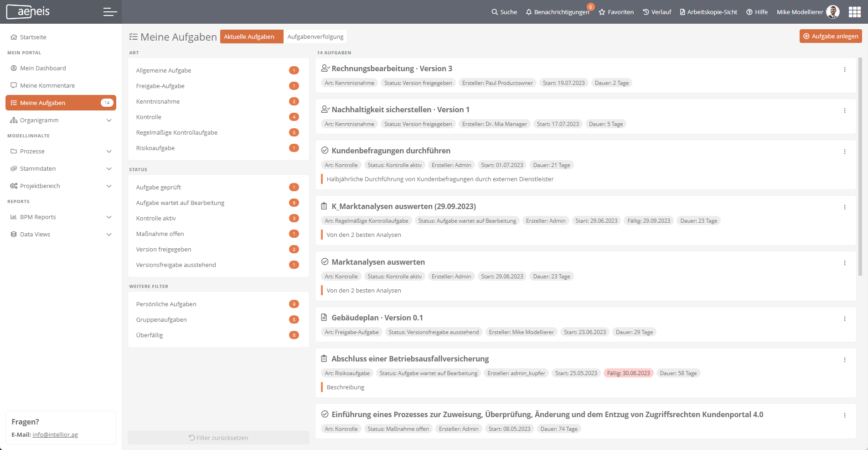This screenshot has width=868, height=450.
Task: Go to Startseite
Action: 61,37
